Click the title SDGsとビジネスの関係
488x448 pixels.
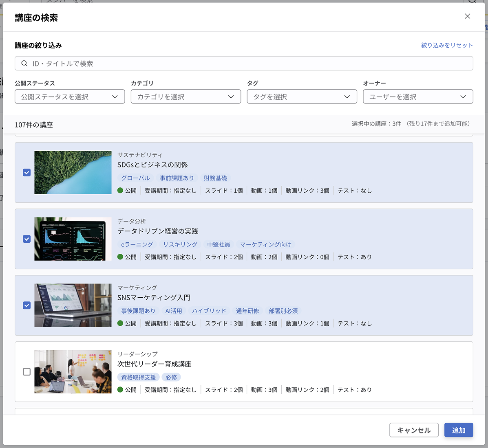tap(152, 165)
